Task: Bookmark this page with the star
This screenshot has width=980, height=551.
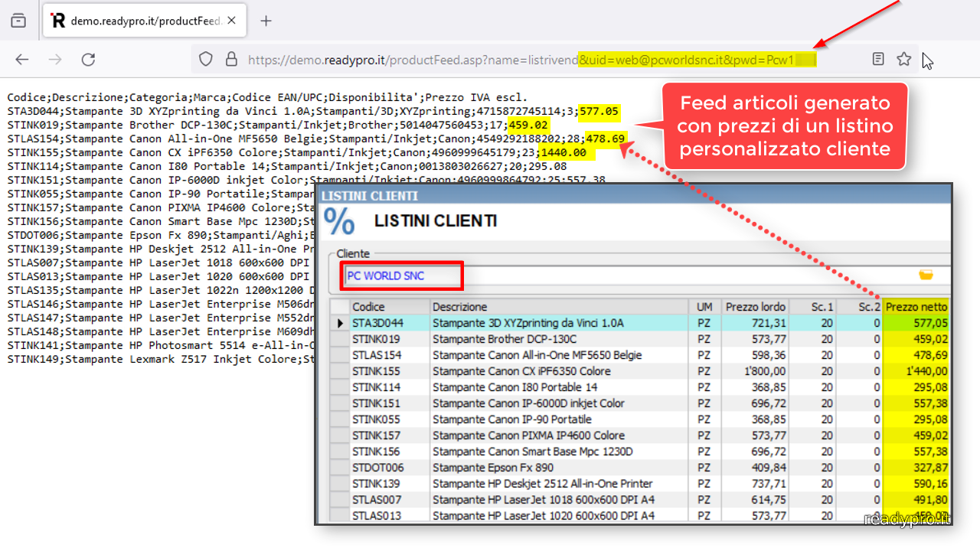Action: tap(904, 60)
